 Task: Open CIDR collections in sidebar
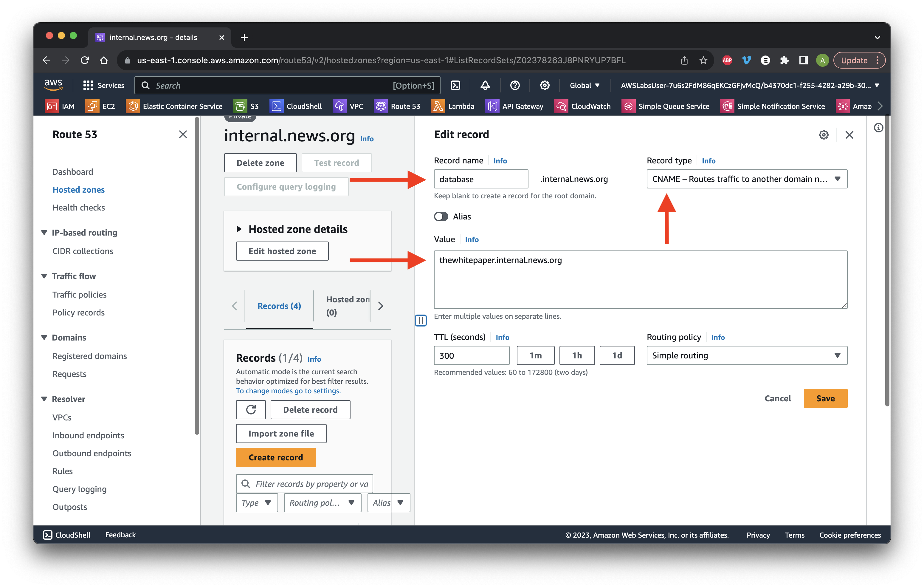tap(83, 251)
